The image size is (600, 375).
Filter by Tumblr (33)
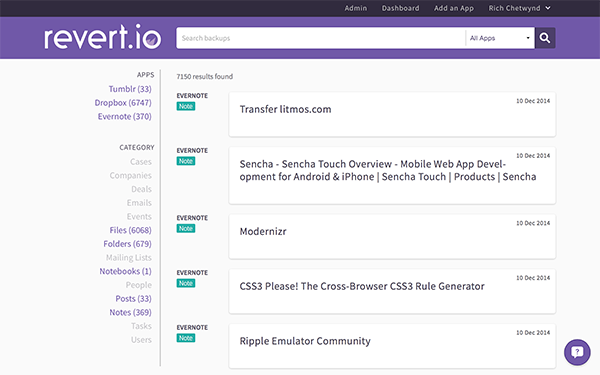pyautogui.click(x=130, y=89)
